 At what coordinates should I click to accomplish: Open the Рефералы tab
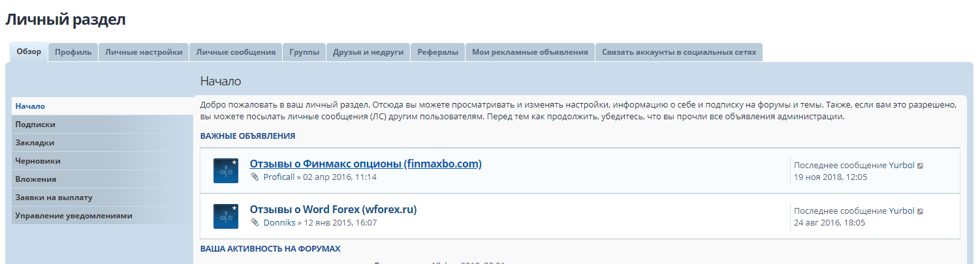pyautogui.click(x=437, y=52)
